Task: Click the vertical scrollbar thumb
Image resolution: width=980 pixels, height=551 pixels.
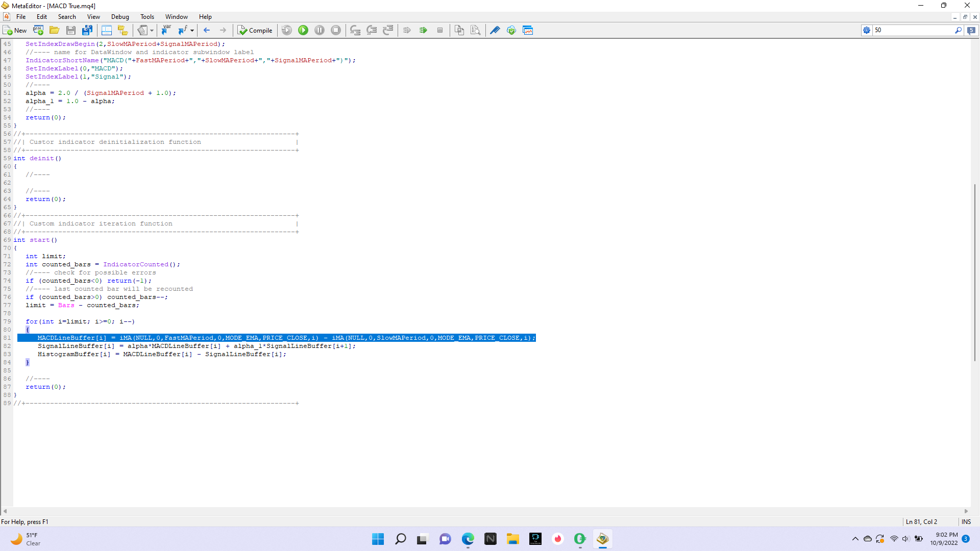Action: coord(974,272)
